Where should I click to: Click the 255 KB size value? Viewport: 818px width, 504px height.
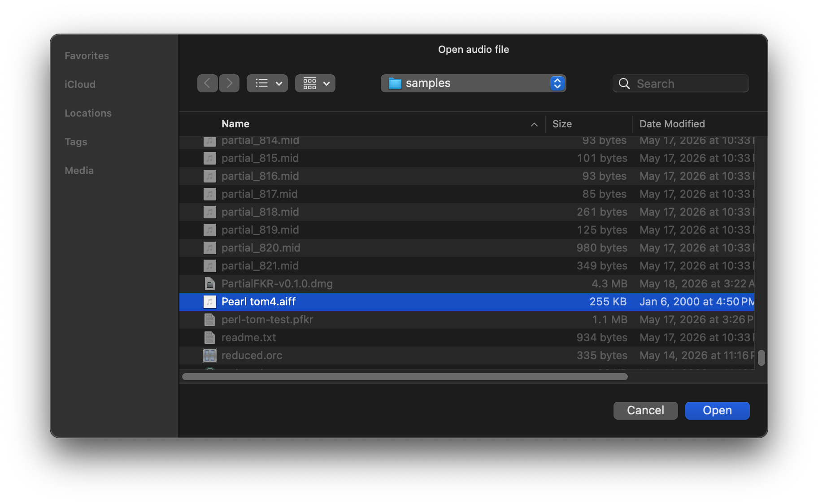608,302
